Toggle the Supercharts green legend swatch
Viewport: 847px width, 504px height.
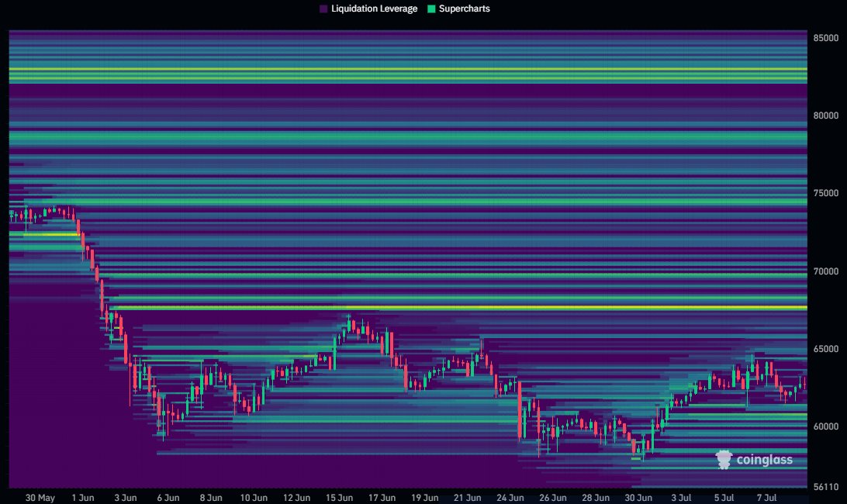(x=431, y=9)
